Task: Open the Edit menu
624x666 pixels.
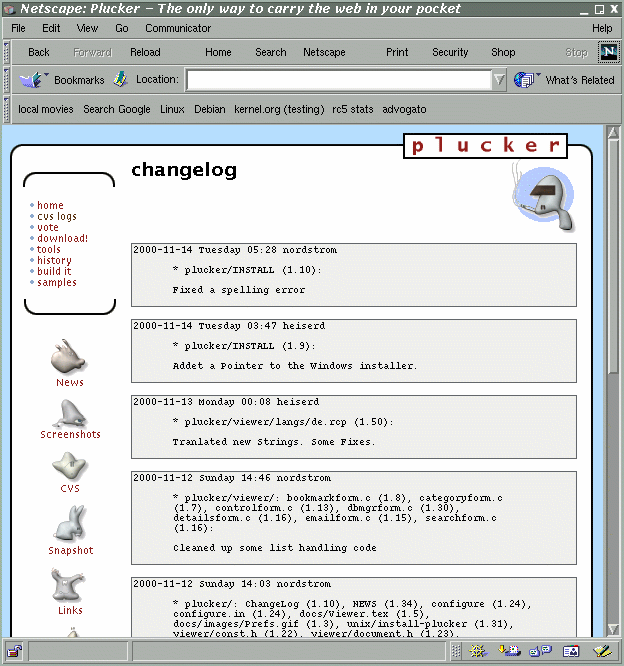Action: [x=51, y=28]
